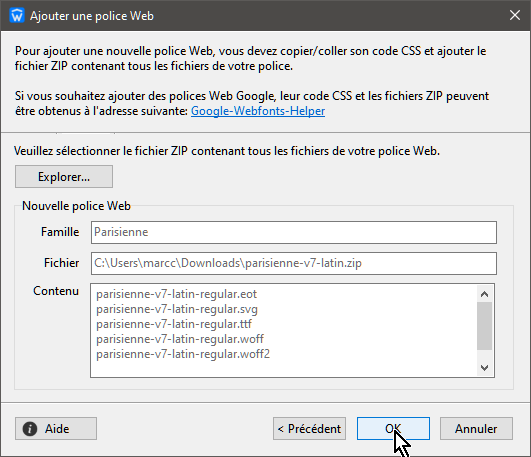Viewport: 531px width, 457px height.
Task: Open the Google-Webfonts-Helper link
Action: (258, 111)
